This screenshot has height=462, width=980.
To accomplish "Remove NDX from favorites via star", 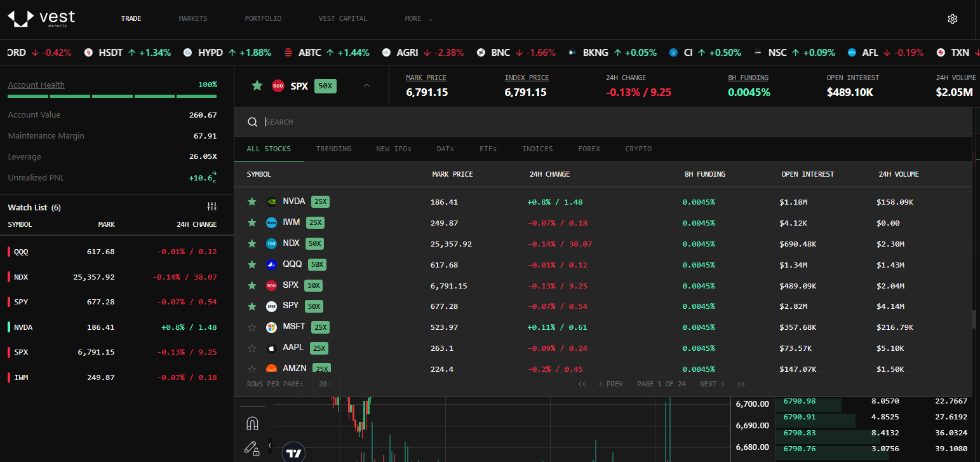I will click(x=252, y=243).
